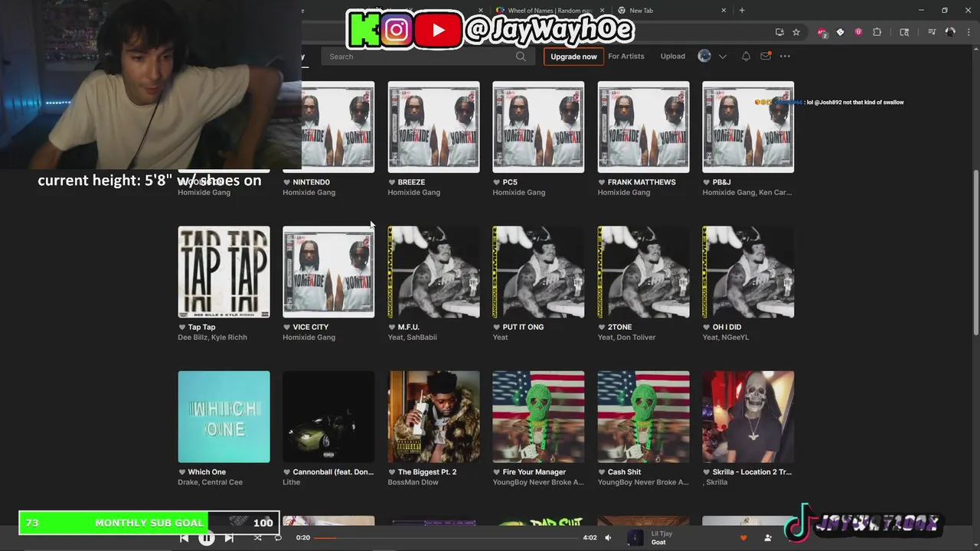This screenshot has height=551, width=980.
Task: Open the pink shield extension icon
Action: [x=858, y=32]
